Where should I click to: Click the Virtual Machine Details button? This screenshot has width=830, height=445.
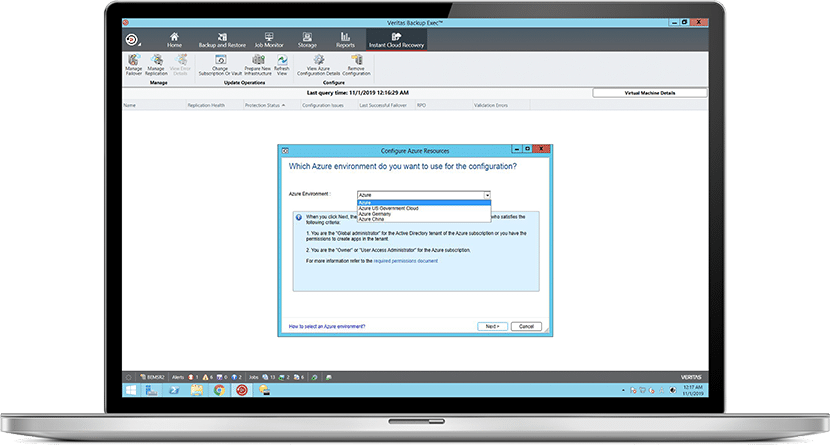649,93
